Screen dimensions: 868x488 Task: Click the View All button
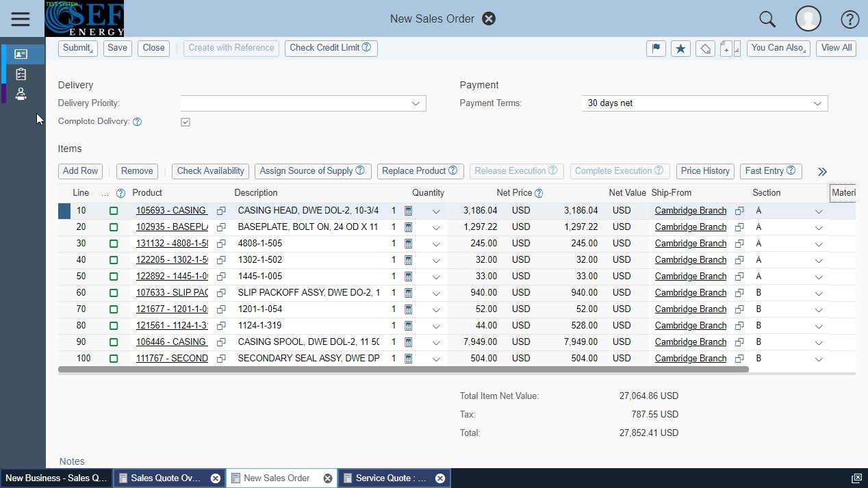pos(837,48)
